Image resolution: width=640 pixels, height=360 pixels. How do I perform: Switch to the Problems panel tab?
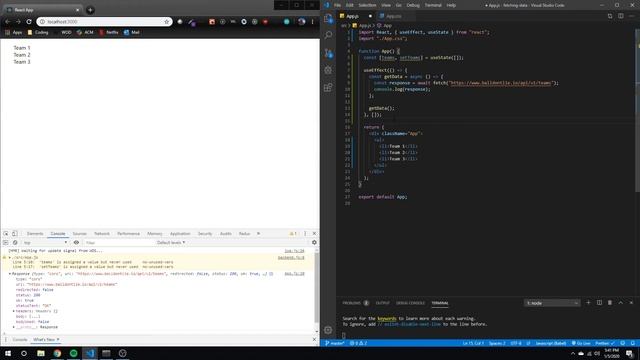[356, 303]
